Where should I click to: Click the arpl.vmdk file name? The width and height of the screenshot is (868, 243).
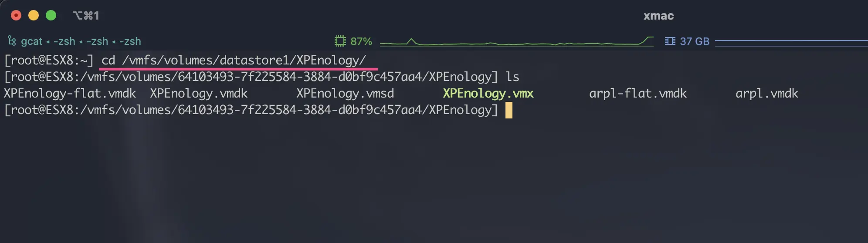[x=766, y=93]
